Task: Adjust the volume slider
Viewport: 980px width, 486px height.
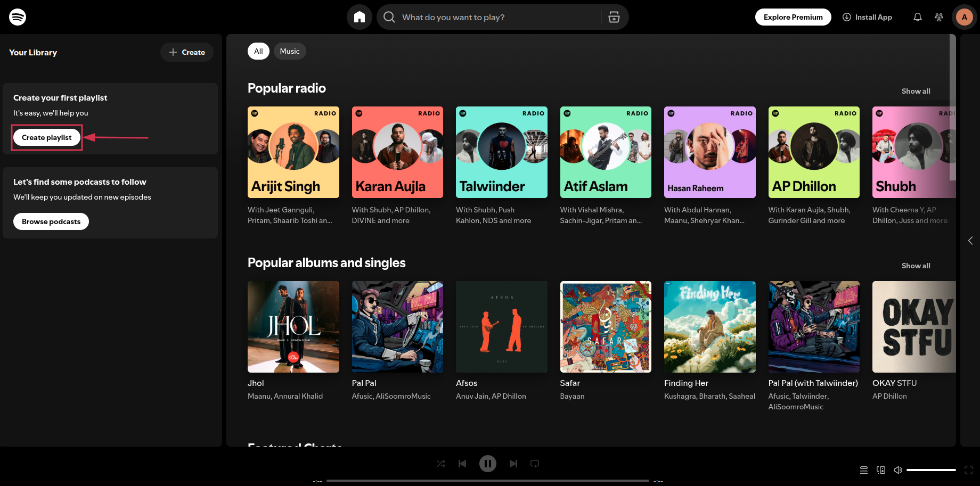Action: [x=931, y=470]
